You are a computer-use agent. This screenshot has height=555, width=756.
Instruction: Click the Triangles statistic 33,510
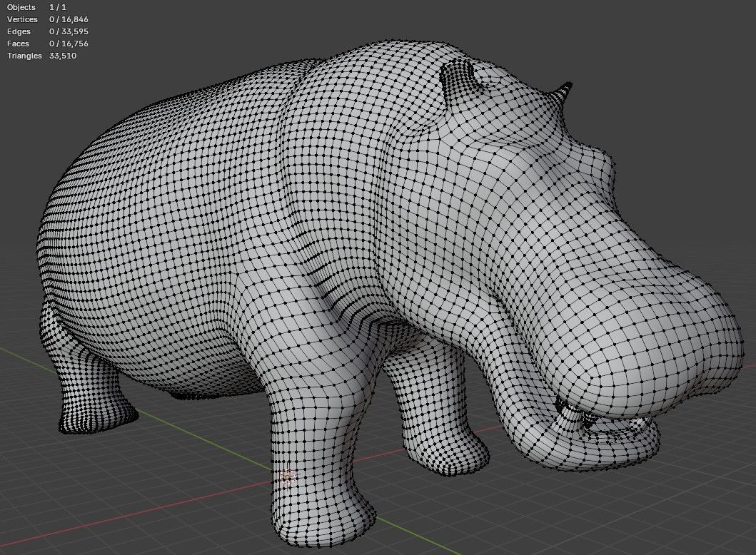click(63, 56)
